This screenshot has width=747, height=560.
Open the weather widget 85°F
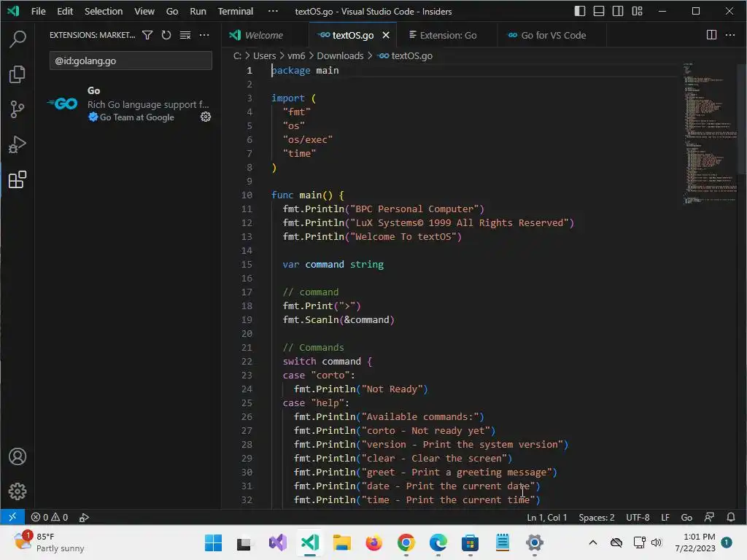(48, 542)
